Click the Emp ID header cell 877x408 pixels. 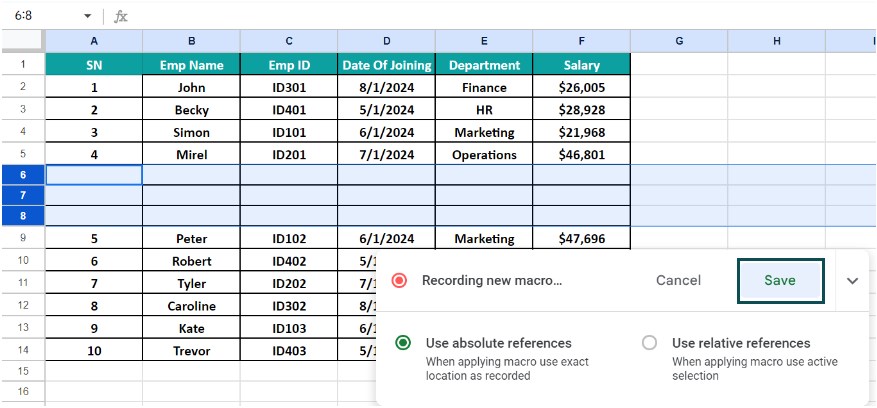click(289, 65)
